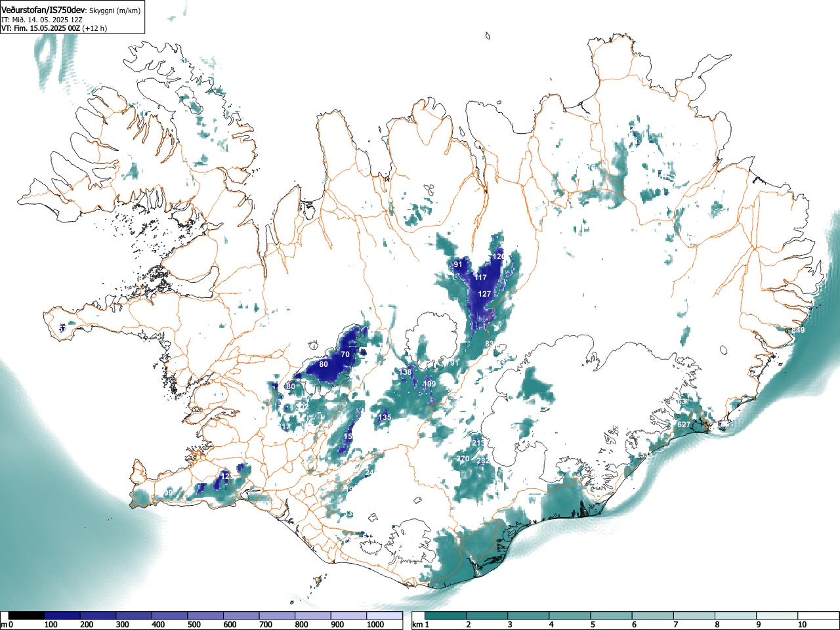The width and height of the screenshot is (840, 630).
Task: Click the visibility value '270' on the map
Action: click(463, 459)
